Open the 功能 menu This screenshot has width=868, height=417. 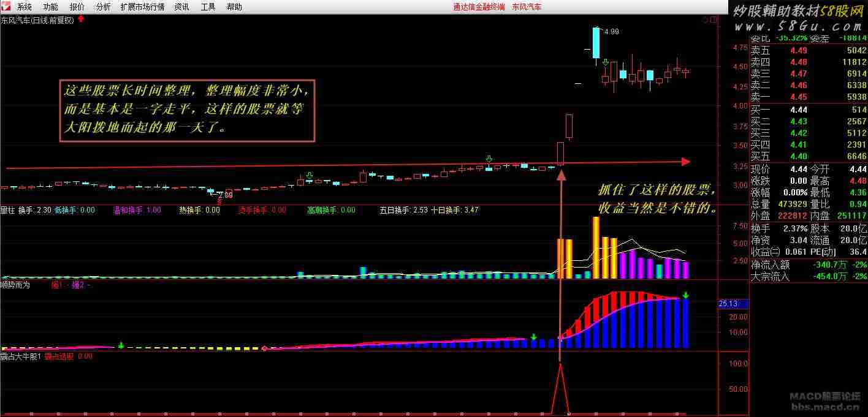(51, 7)
